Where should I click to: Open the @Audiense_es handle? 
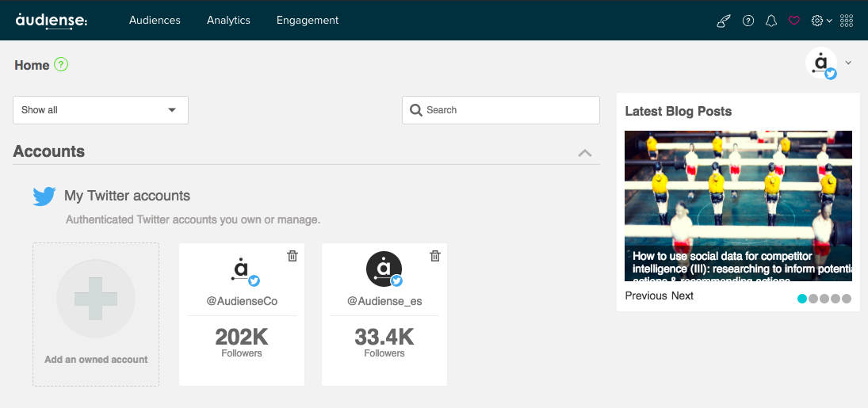384,301
